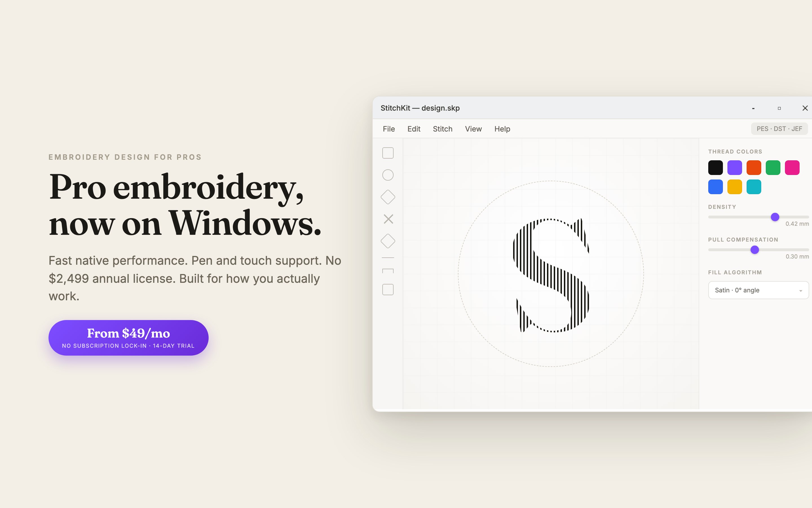Viewport: 812px width, 508px height.
Task: Click the 0.42 mm density value
Action: [797, 224]
